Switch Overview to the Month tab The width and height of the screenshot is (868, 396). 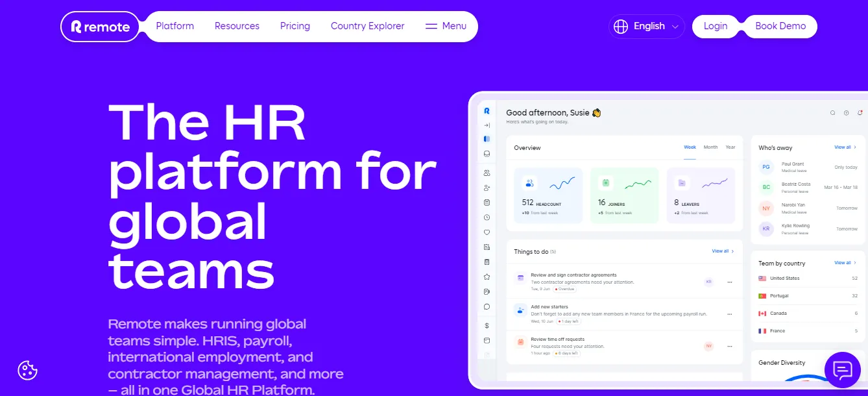(x=711, y=147)
